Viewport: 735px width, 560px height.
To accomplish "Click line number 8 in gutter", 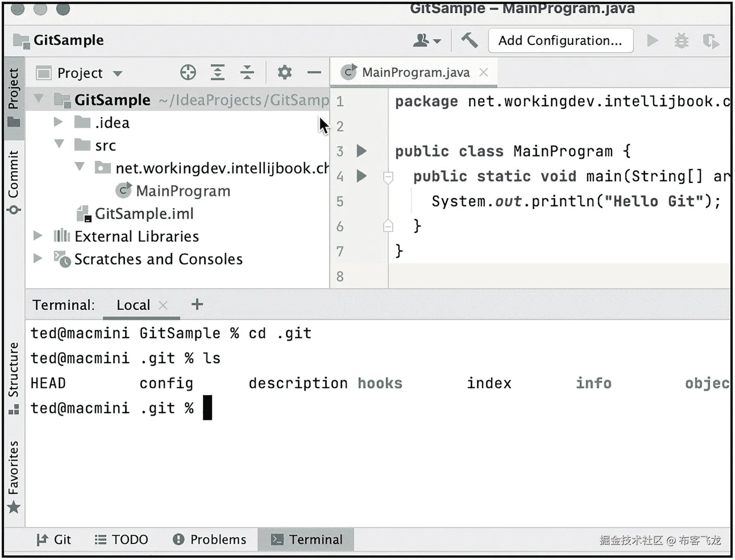I will [340, 276].
